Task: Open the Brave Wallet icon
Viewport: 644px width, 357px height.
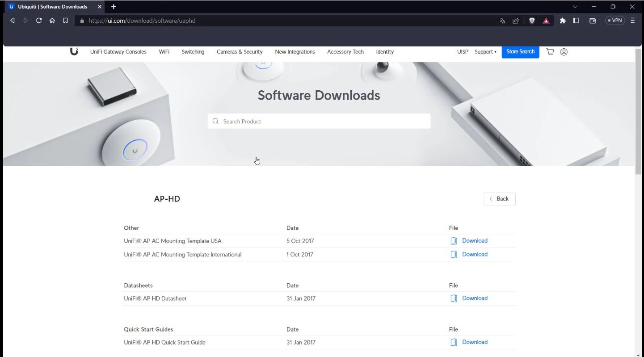Action: (593, 21)
